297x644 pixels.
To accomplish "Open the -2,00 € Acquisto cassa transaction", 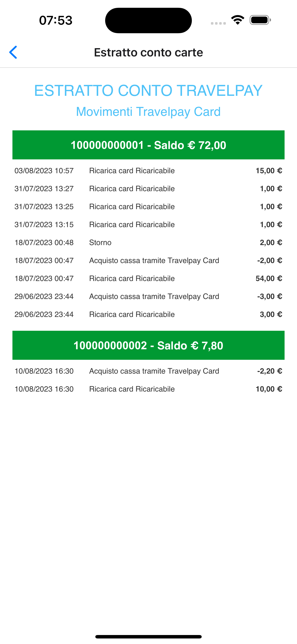I will tap(148, 261).
